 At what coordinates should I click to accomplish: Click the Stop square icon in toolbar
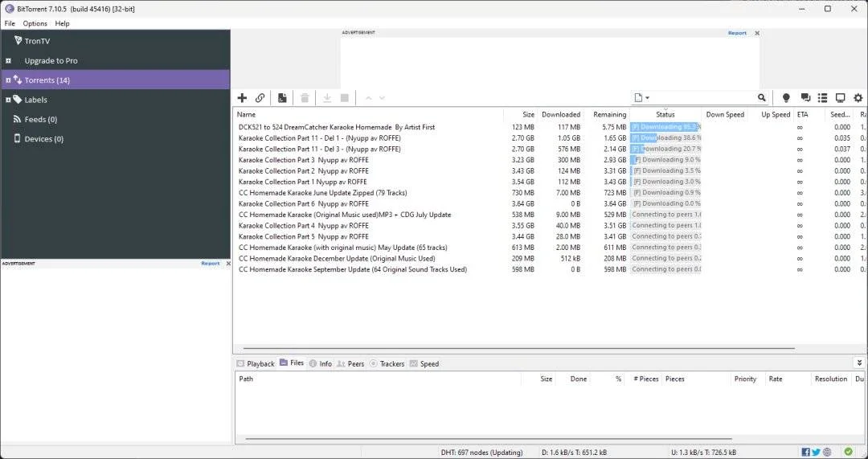(x=344, y=98)
